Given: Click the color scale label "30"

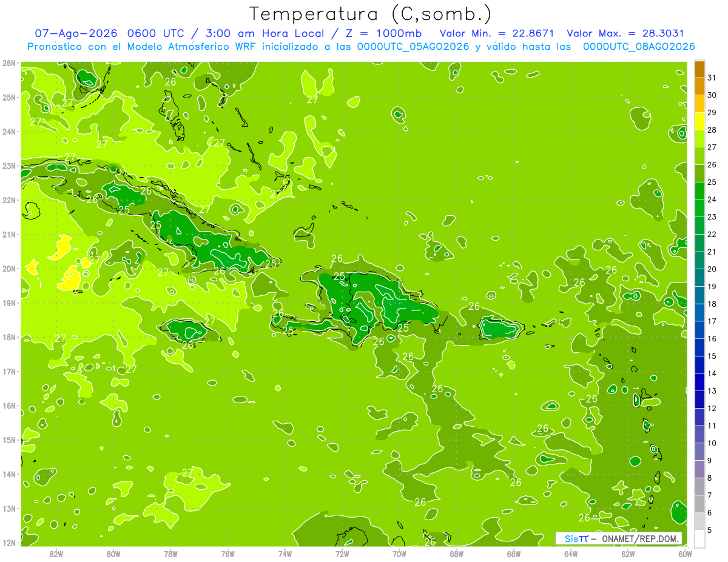Looking at the screenshot, I should click(712, 95).
